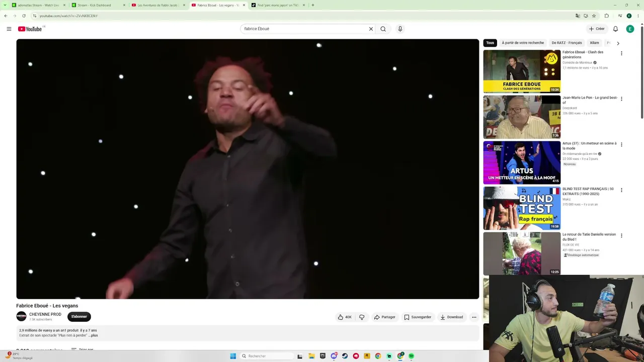
Task: Open the weather widget showing 25°C
Action: click(19, 356)
